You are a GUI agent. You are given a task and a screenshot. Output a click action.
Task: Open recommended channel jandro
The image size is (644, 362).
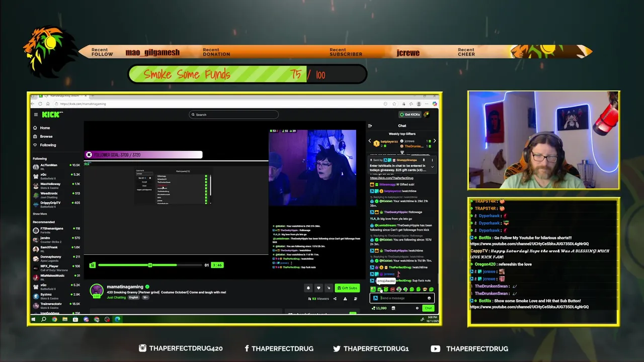click(x=56, y=239)
